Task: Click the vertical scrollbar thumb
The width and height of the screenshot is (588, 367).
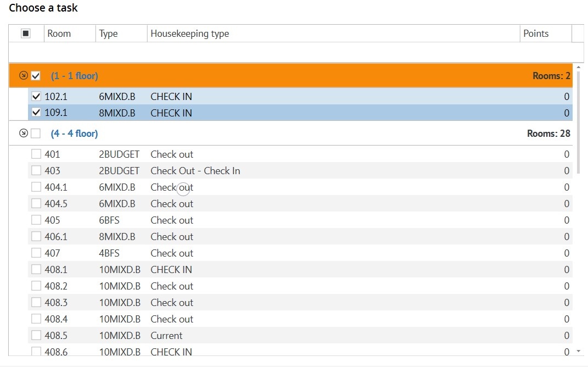Action: (578, 122)
